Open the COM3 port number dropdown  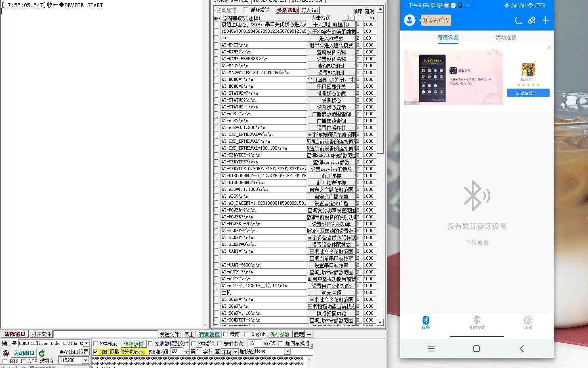coord(86,343)
